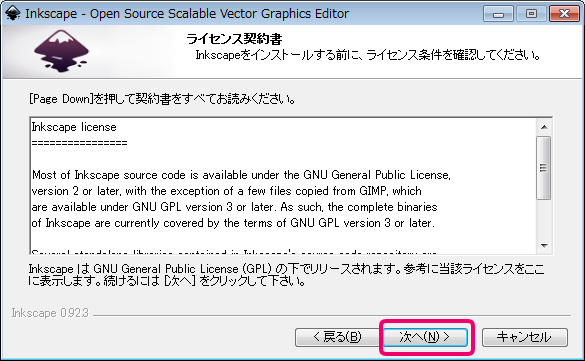Click the Inkscape mountain logo in header

pyautogui.click(x=62, y=51)
